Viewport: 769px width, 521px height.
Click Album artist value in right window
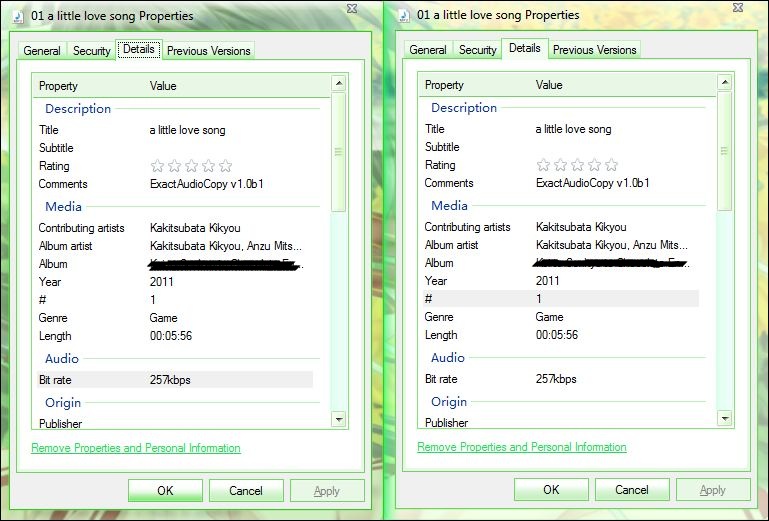tap(612, 245)
